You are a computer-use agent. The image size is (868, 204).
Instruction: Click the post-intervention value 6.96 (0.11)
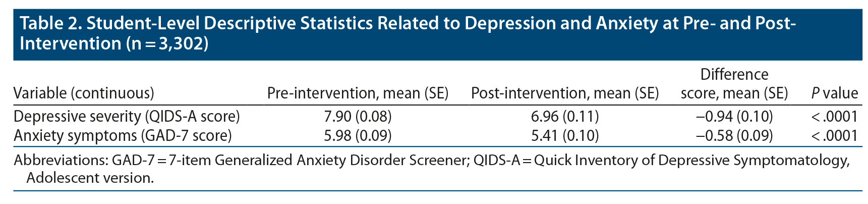(565, 117)
